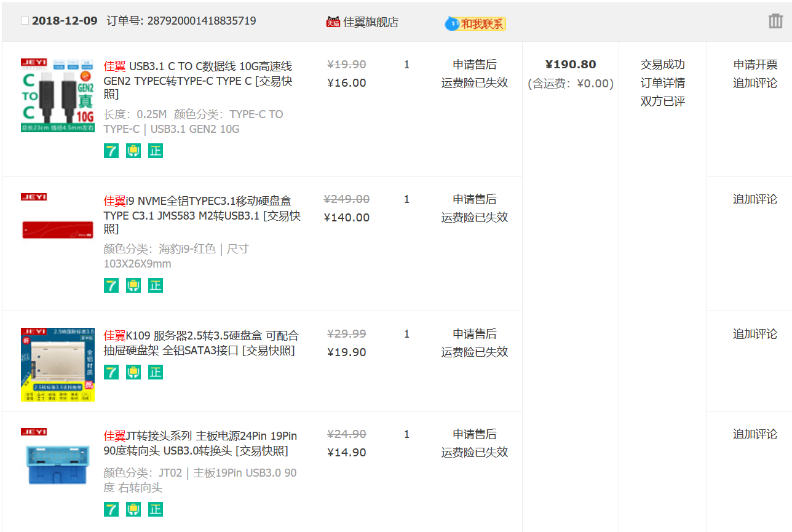Click total price ¥190.80
792x532 pixels.
(x=571, y=65)
